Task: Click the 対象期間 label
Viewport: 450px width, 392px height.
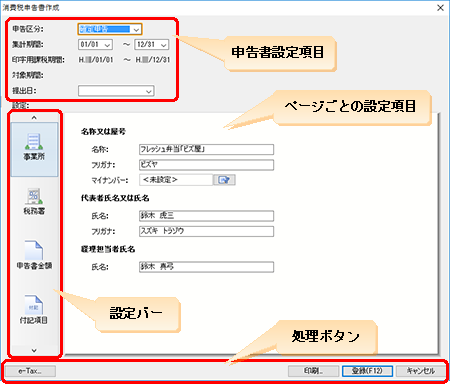Action: pos(28,75)
